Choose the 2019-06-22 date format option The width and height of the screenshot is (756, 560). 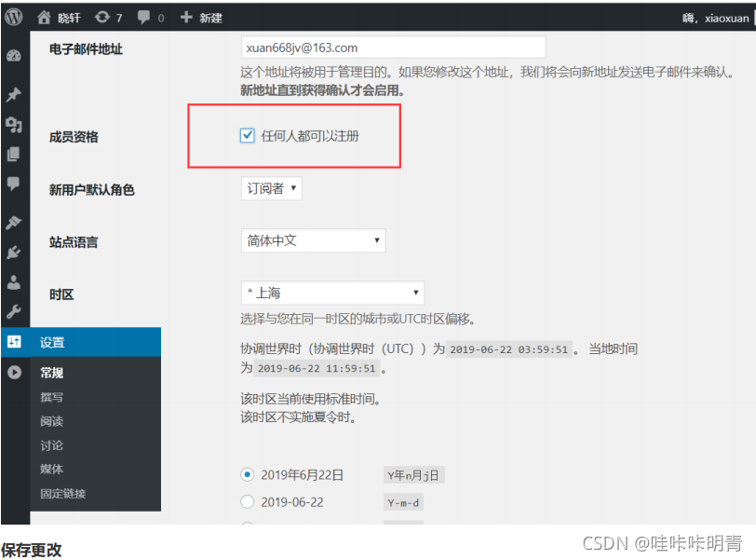tap(247, 501)
